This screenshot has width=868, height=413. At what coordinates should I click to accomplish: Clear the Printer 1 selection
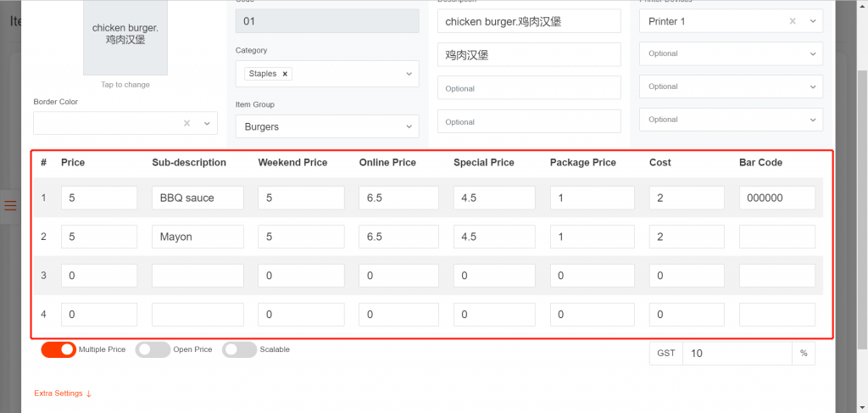click(793, 21)
